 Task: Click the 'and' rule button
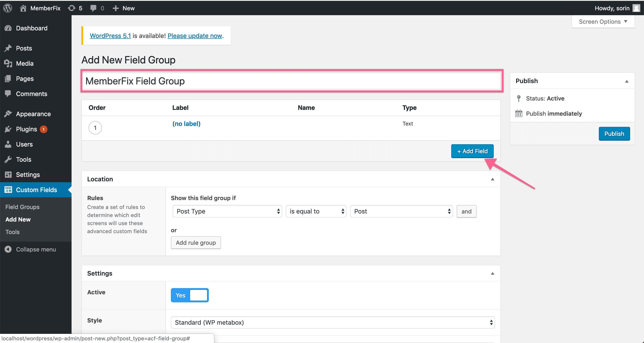click(466, 211)
